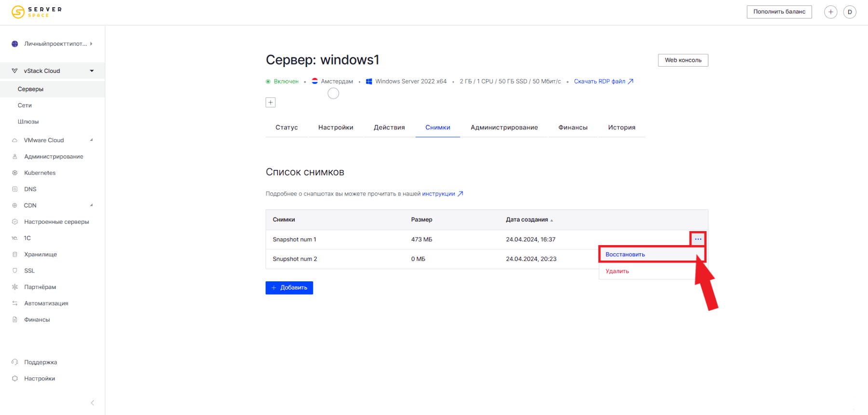
Task: Click the Хранилище storage icon
Action: point(14,254)
